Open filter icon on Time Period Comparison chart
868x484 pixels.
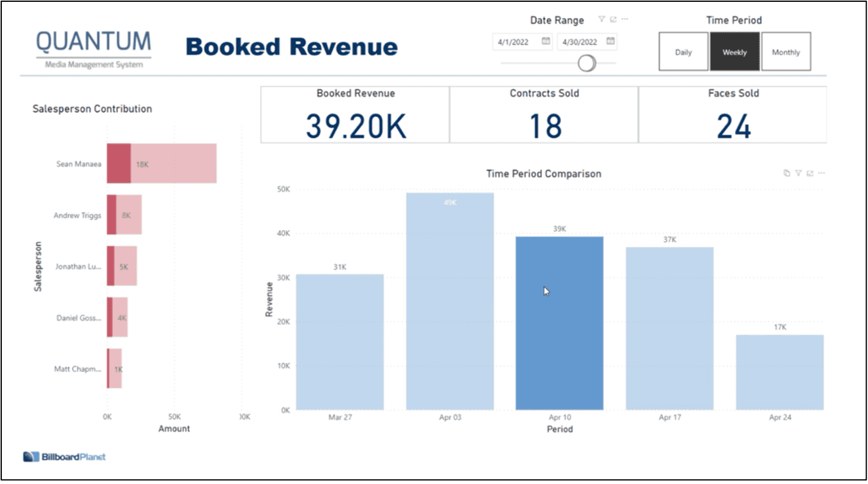pyautogui.click(x=798, y=173)
